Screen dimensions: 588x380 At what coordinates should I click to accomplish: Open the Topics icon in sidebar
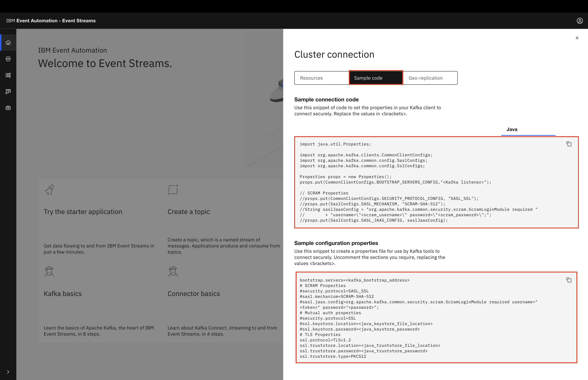[8, 59]
